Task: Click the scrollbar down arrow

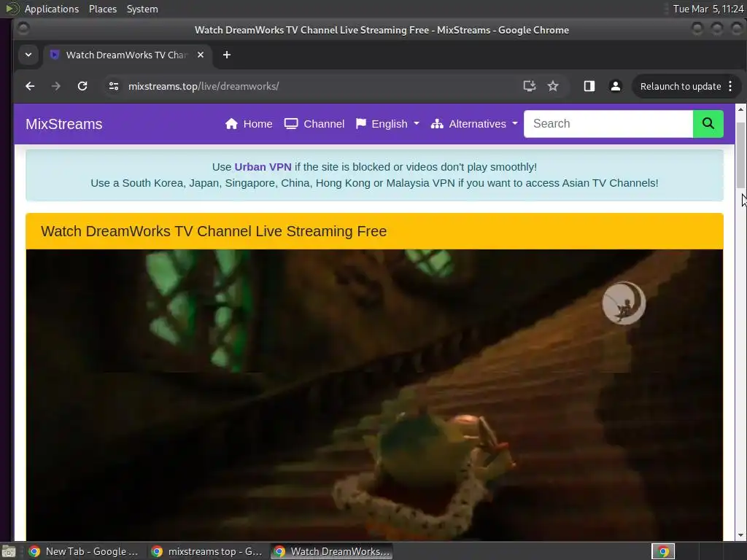Action: click(x=740, y=534)
